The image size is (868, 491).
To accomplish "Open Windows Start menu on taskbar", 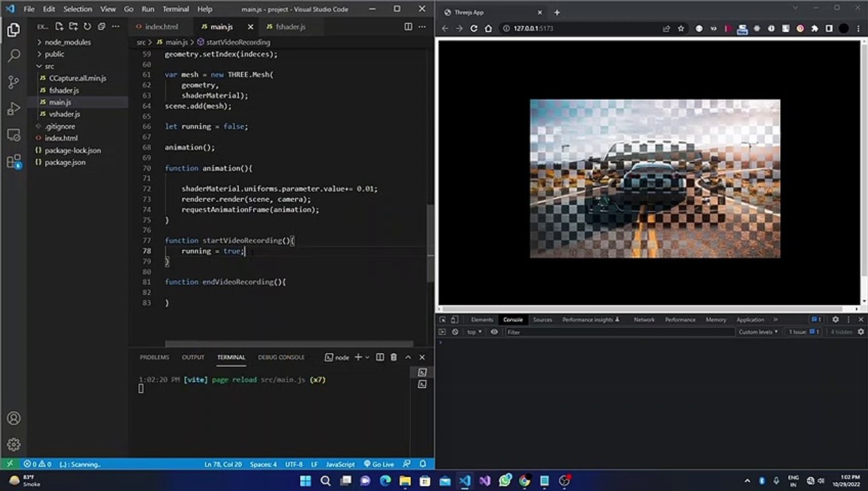I will tap(305, 480).
